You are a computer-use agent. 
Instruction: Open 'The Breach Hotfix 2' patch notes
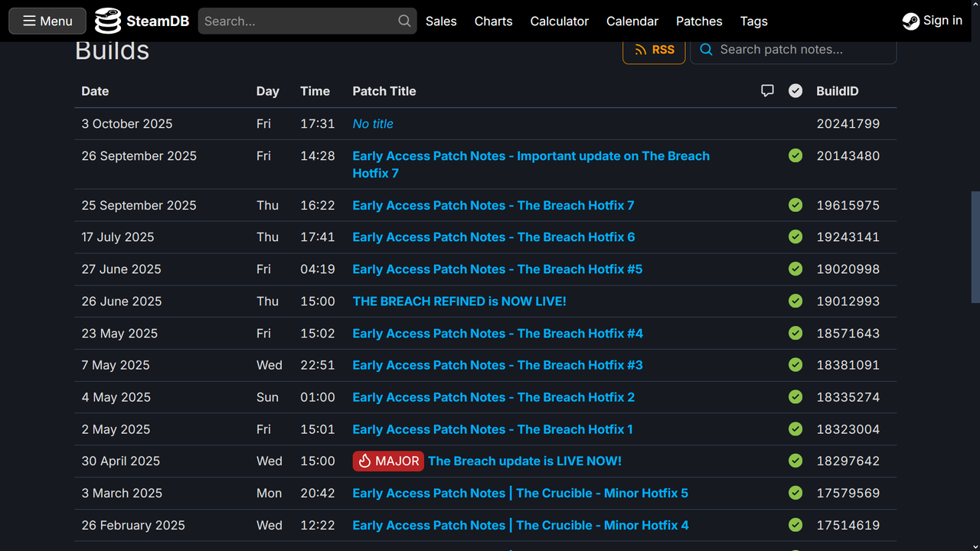coord(494,397)
